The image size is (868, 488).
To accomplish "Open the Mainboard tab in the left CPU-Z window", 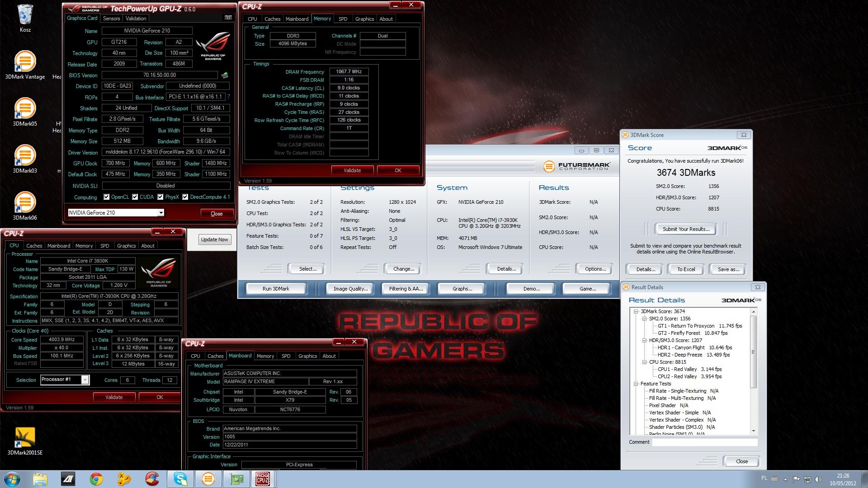I will (x=59, y=246).
